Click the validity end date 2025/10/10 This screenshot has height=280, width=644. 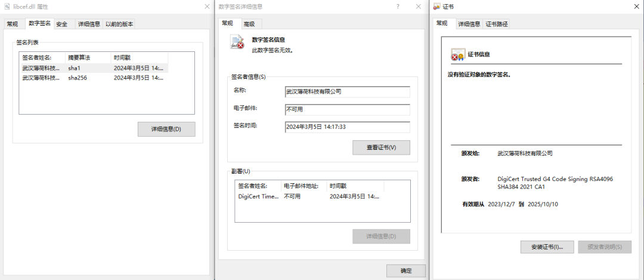pyautogui.click(x=543, y=204)
